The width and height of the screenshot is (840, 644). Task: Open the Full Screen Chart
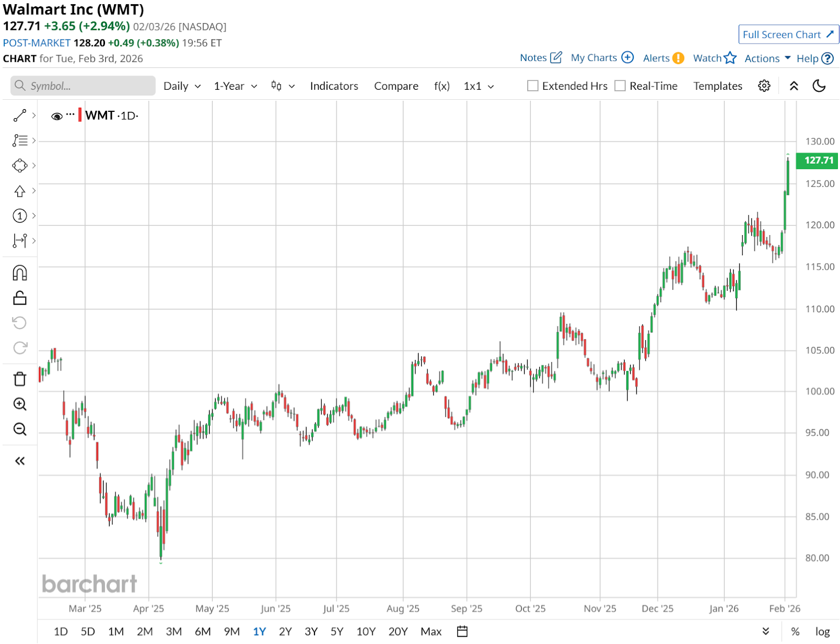788,35
